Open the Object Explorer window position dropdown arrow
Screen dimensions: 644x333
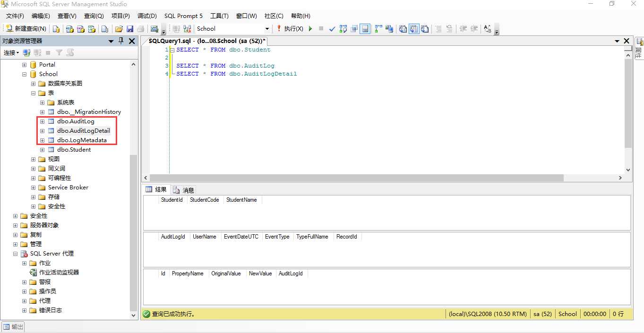pos(111,41)
